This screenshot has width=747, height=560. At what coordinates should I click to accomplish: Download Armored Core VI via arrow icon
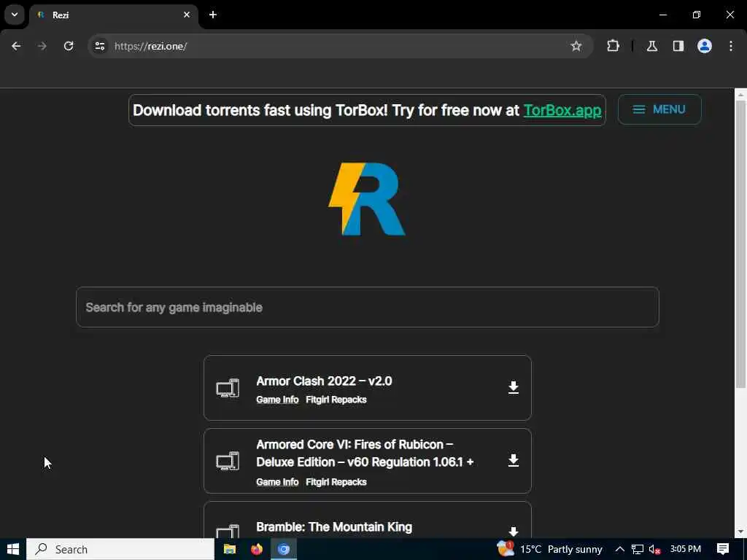click(x=513, y=461)
